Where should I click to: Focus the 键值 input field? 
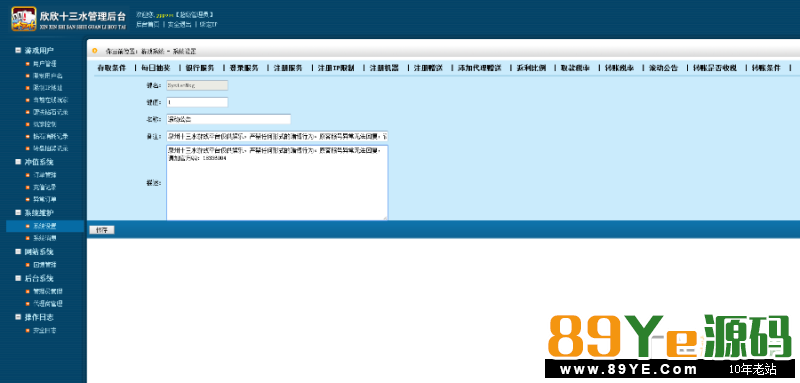click(197, 102)
